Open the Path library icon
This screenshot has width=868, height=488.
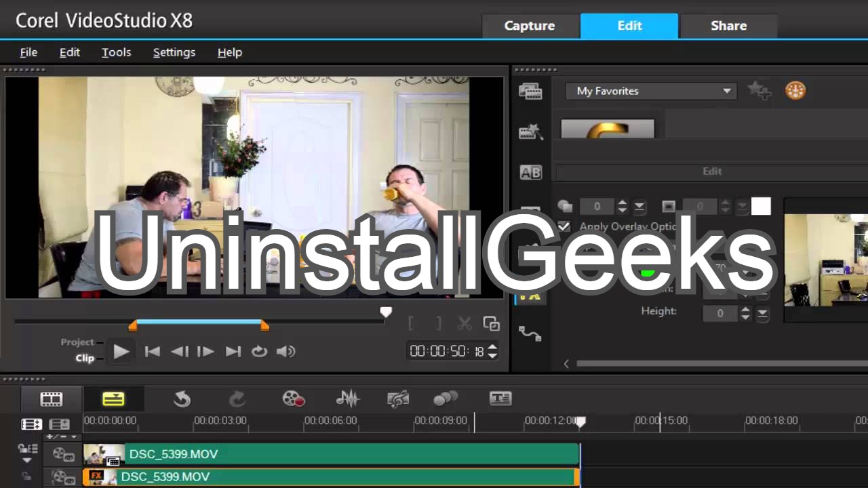(530, 333)
